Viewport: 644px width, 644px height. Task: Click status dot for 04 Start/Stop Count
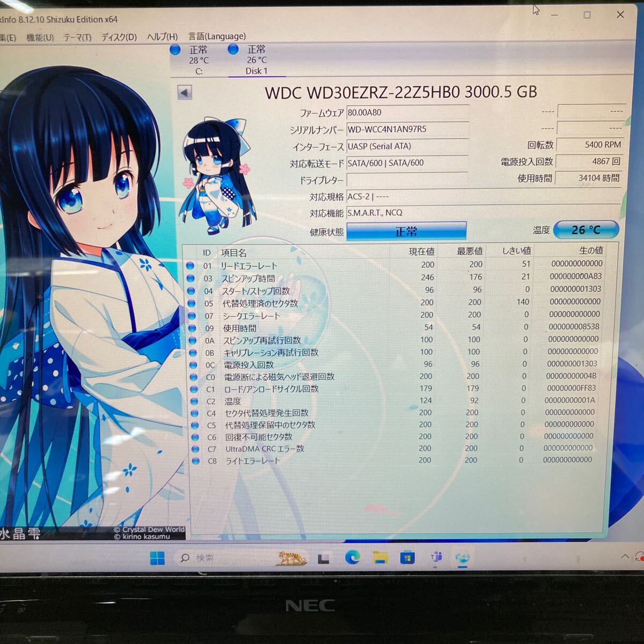(x=191, y=291)
